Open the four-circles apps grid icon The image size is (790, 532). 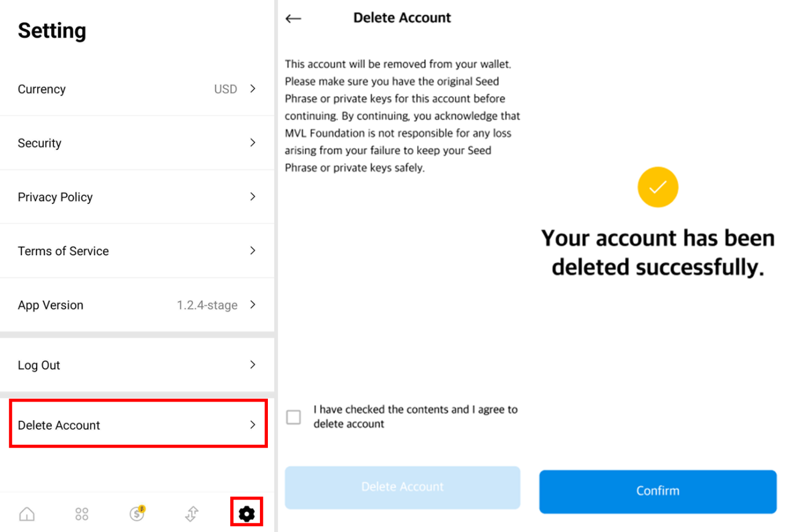point(82,514)
